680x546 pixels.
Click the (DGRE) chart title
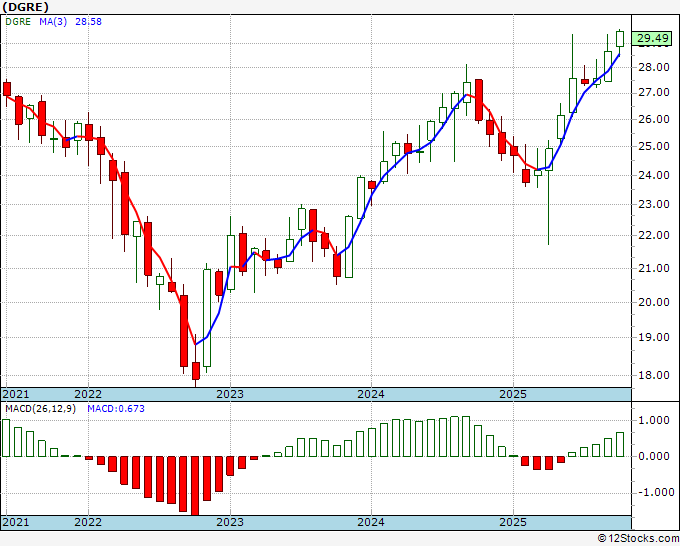(25, 7)
